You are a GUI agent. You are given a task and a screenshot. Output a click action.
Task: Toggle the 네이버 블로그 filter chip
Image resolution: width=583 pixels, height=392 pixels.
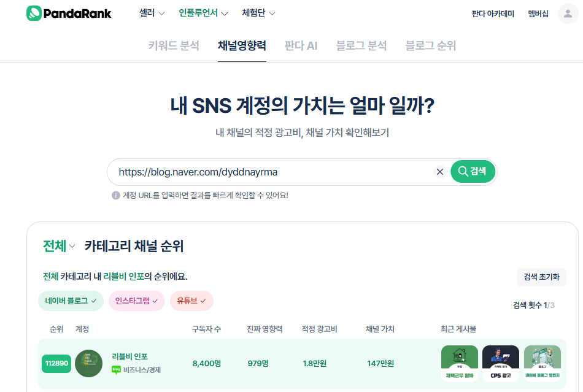click(x=71, y=301)
